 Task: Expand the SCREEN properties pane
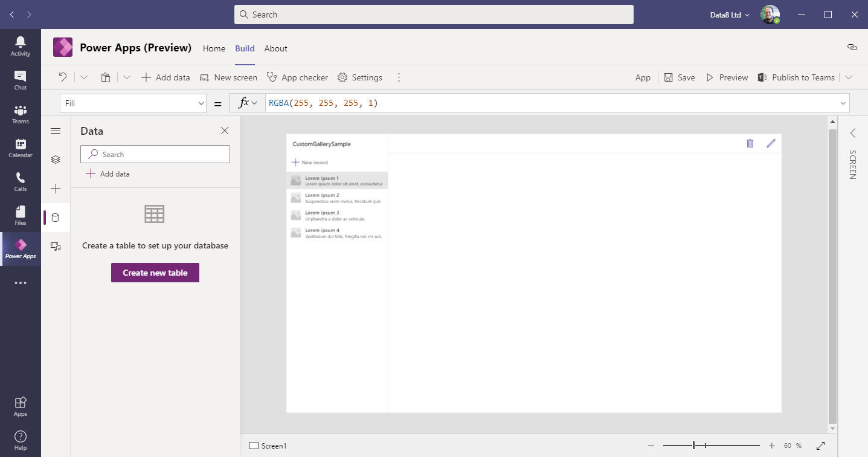tap(853, 133)
